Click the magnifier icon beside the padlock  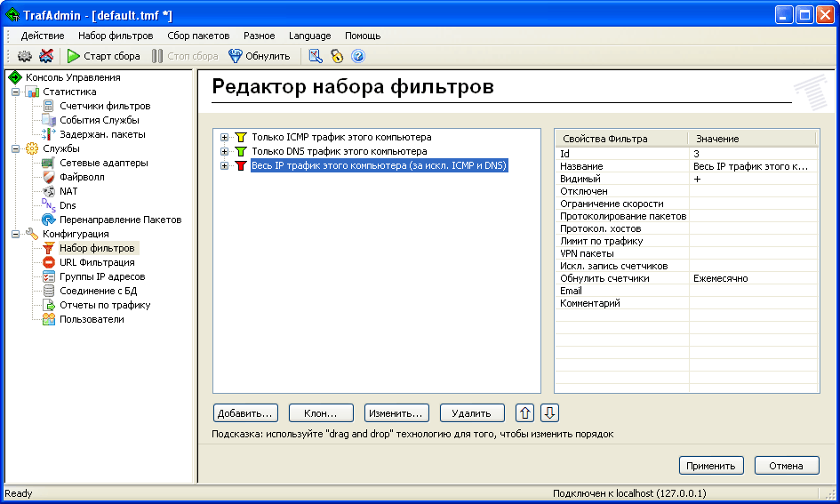pos(316,56)
